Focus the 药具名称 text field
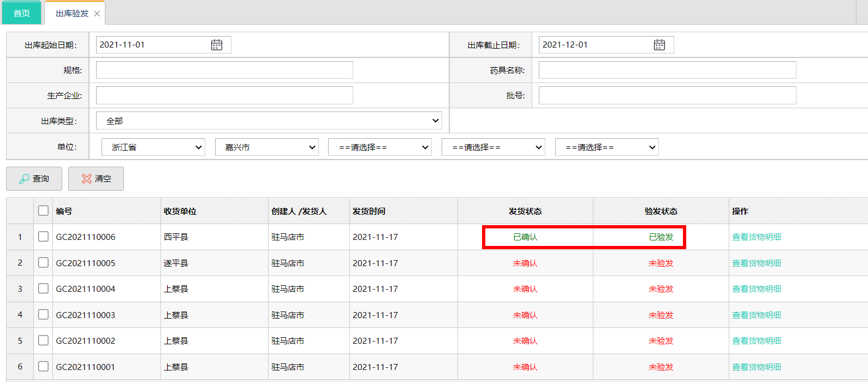Screen dimensions: 868x382 [667, 70]
